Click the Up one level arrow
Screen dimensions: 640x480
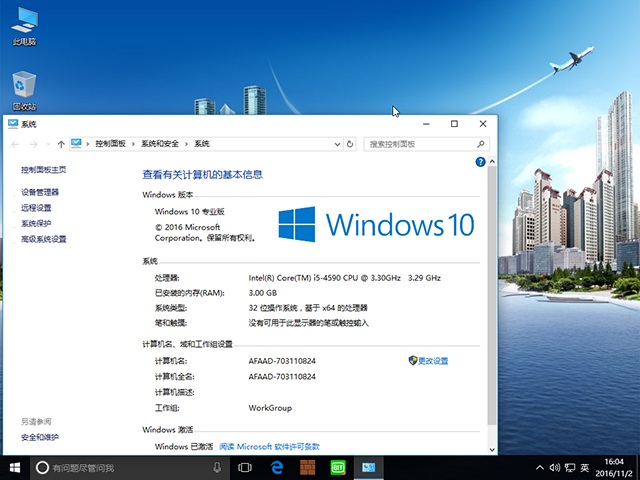(x=61, y=144)
